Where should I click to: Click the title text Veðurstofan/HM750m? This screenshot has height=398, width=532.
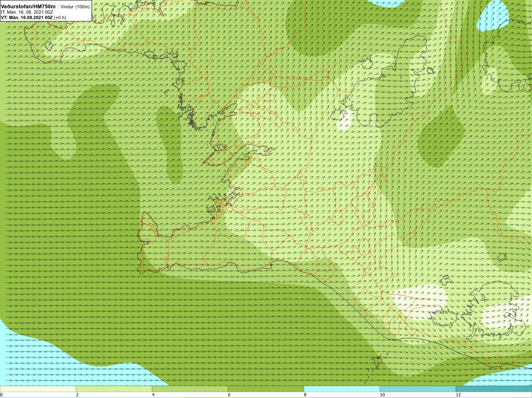click(28, 7)
